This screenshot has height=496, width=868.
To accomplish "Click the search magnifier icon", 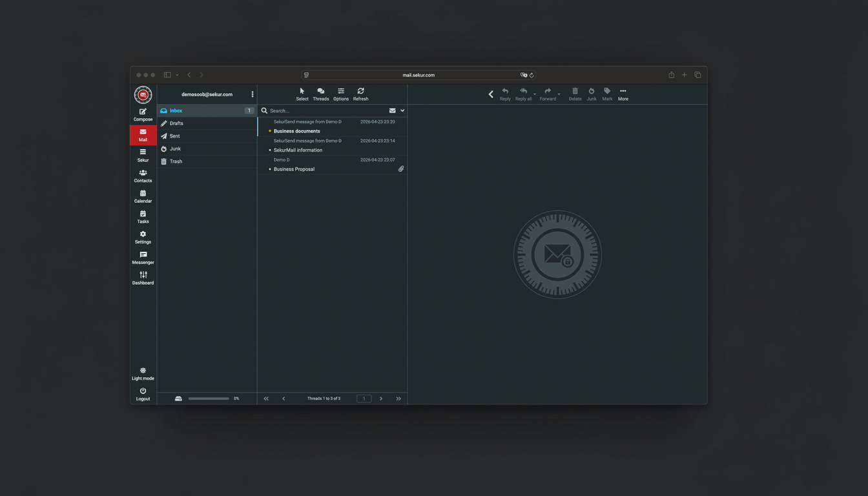I will point(264,110).
